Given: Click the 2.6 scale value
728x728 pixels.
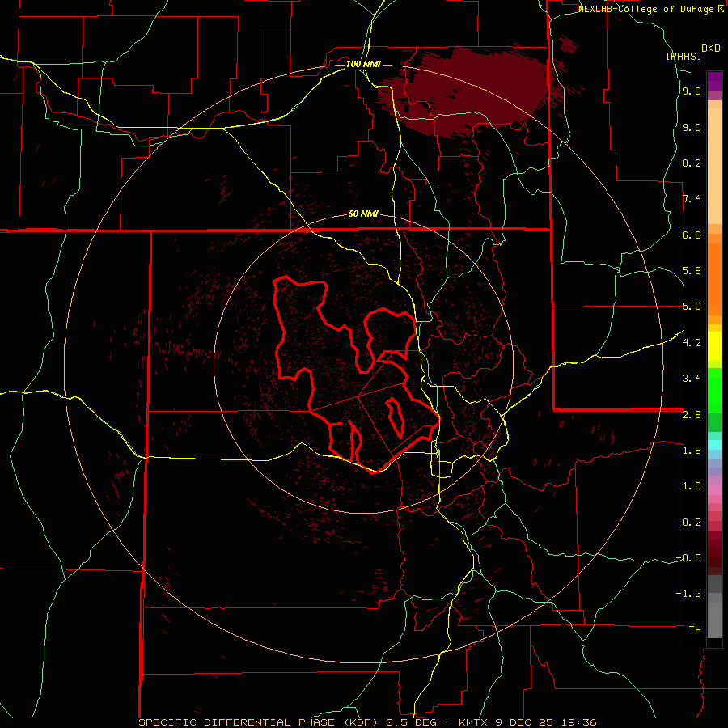Looking at the screenshot, I should [692, 415].
